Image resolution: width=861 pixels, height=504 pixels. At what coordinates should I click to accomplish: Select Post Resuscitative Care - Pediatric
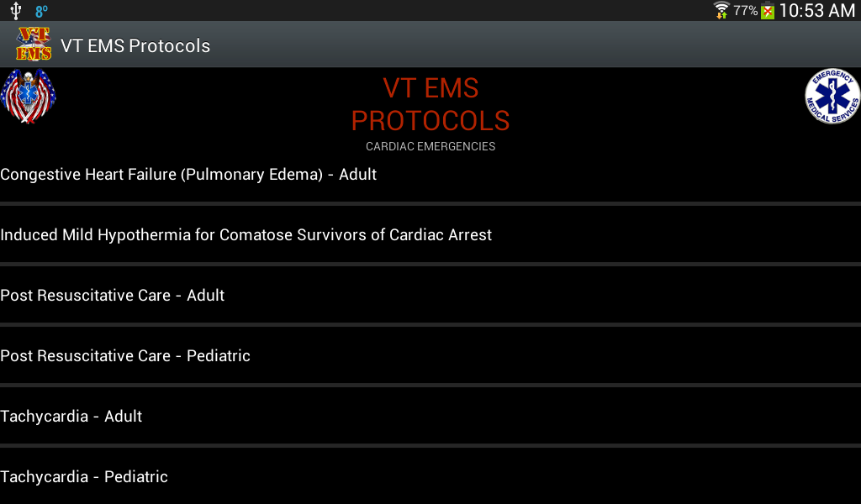click(430, 355)
